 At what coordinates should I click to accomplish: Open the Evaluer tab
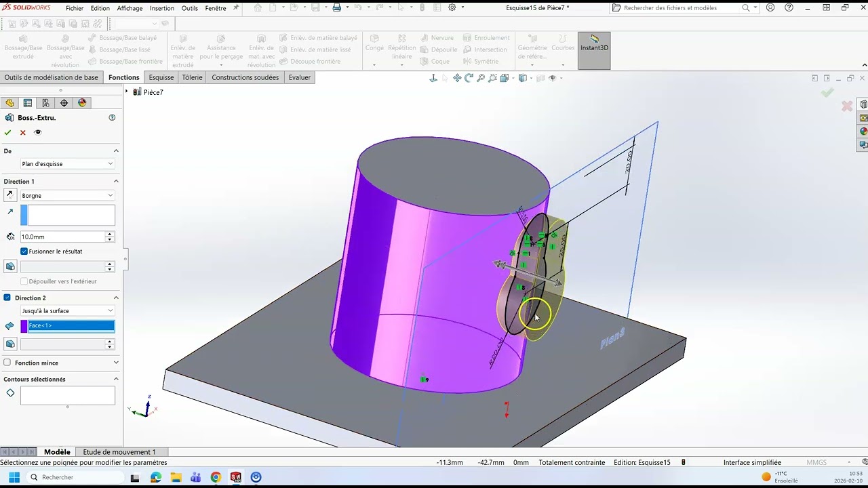300,77
